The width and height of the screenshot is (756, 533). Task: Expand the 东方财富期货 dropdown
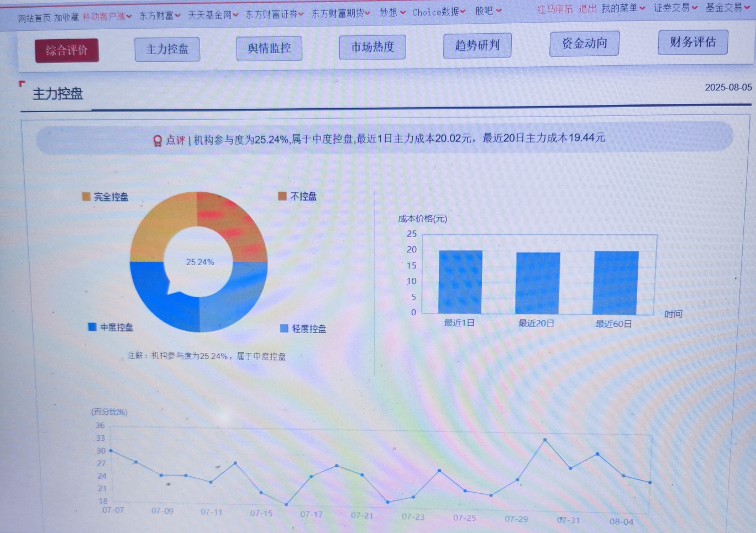[x=341, y=13]
